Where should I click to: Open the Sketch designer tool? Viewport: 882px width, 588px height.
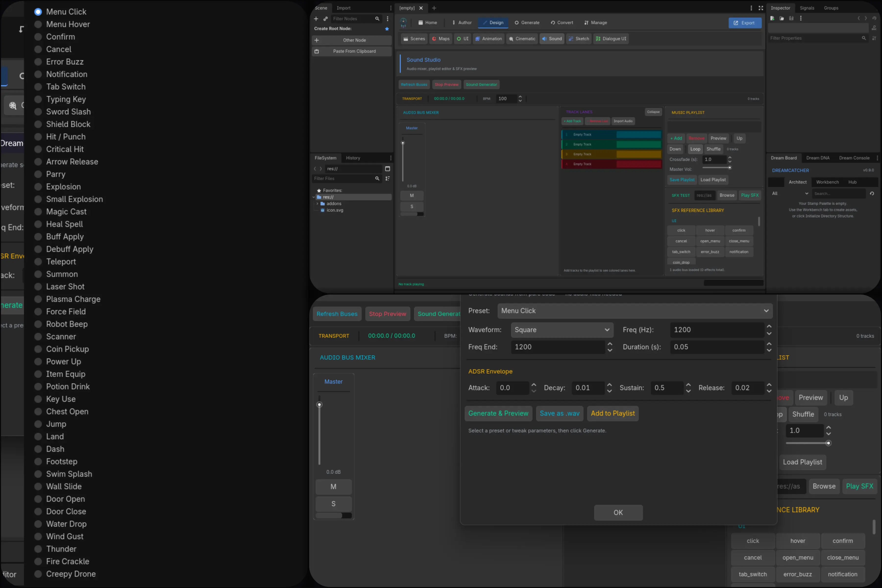click(579, 39)
